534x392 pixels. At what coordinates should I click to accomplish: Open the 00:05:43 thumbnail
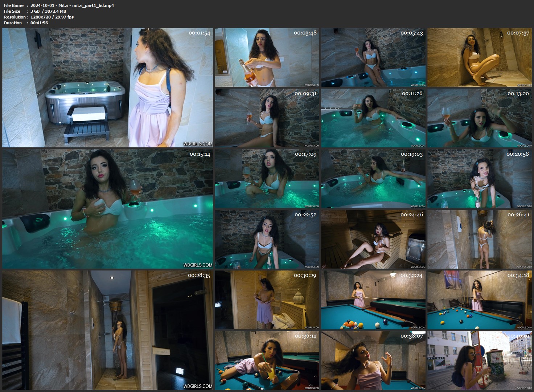pyautogui.click(x=373, y=57)
